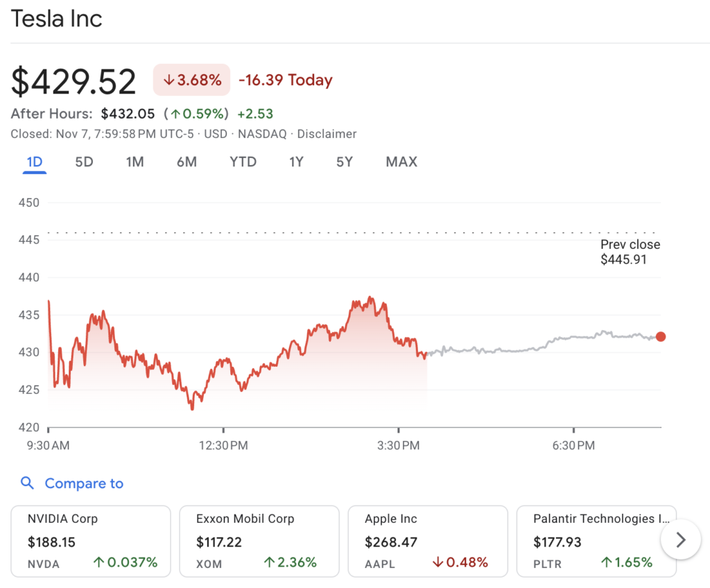Click the red down arrow beside AAPL's 0.48%
710x588 pixels.
(440, 564)
